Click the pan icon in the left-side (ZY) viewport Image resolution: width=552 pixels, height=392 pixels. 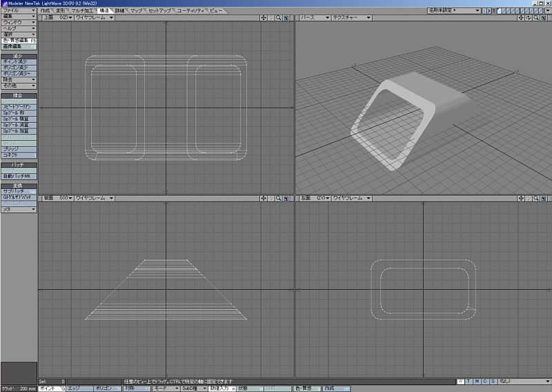click(x=521, y=199)
